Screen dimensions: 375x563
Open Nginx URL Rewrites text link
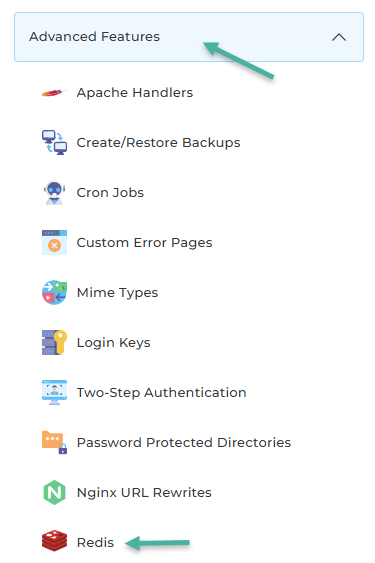[144, 493]
